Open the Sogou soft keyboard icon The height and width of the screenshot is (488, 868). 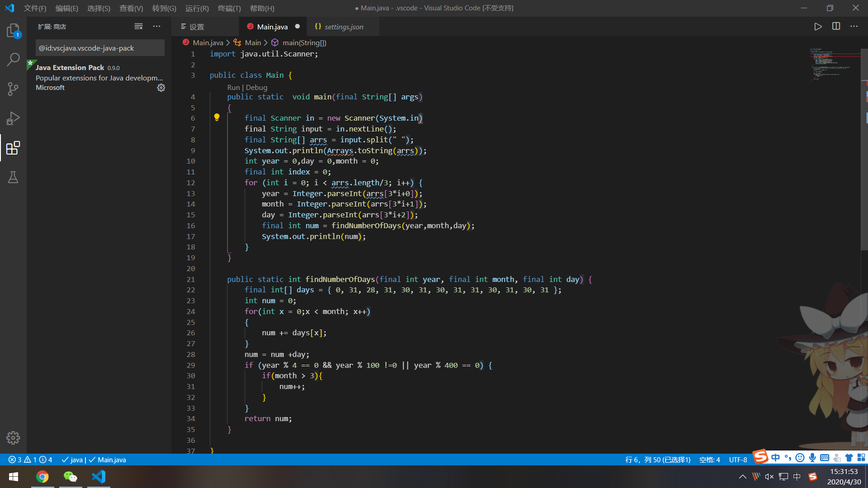[825, 458]
